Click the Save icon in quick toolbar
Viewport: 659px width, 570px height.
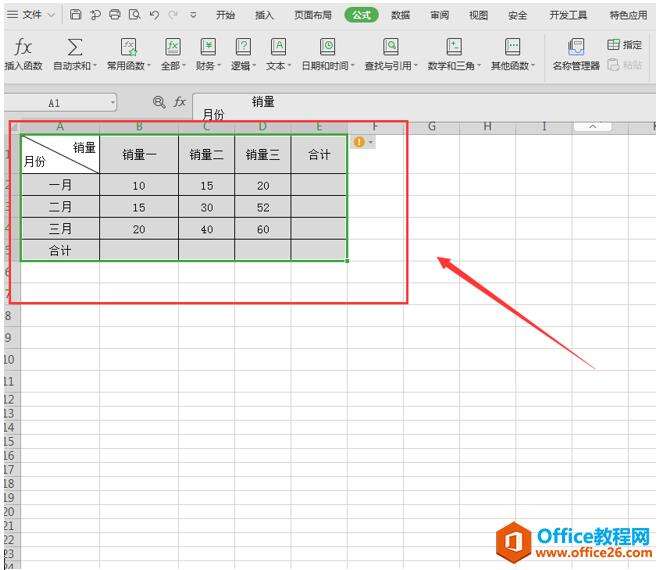pyautogui.click(x=75, y=15)
